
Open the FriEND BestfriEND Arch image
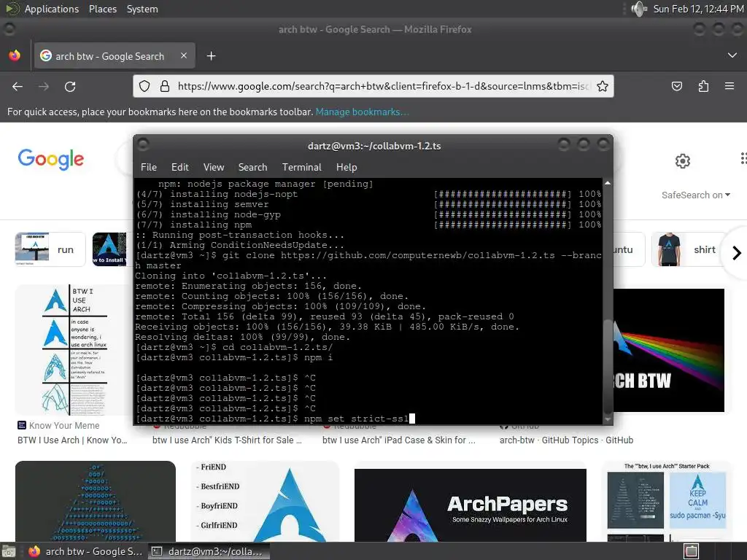265,502
